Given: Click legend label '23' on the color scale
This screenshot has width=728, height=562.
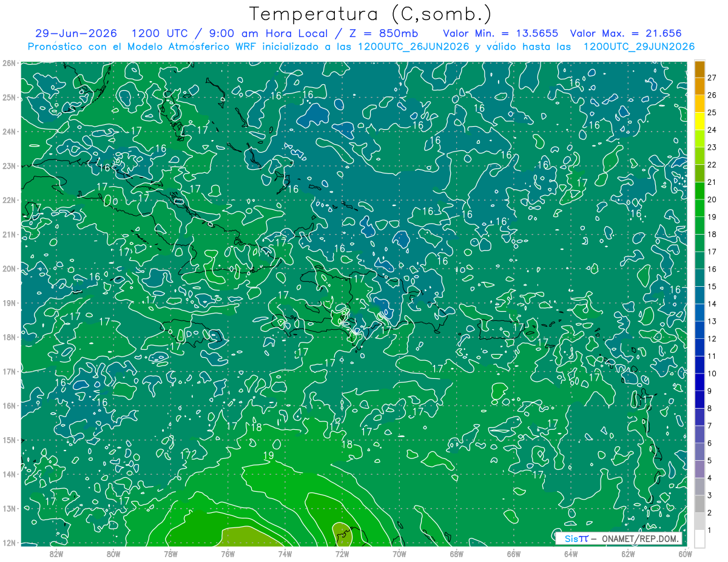Looking at the screenshot, I should [x=712, y=147].
